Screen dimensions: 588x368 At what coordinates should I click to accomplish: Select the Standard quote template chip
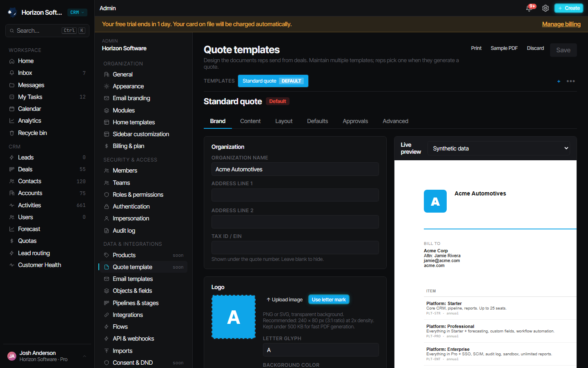(x=273, y=81)
